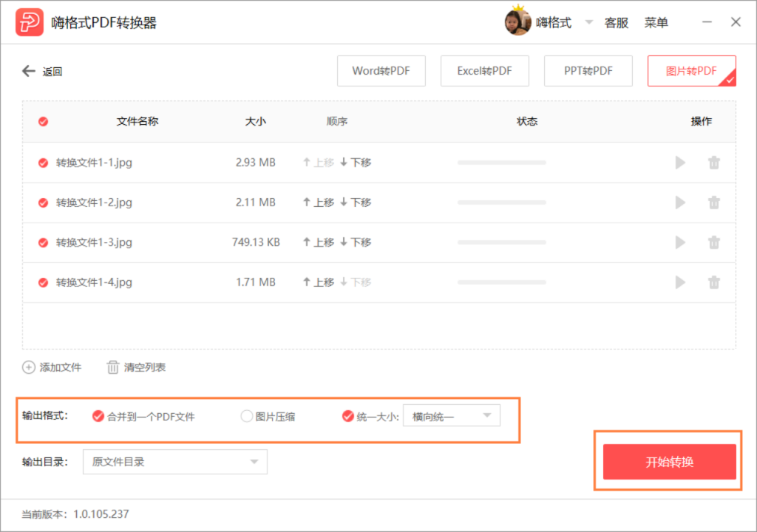This screenshot has height=532, width=757.
Task: Click progress bar of 转换文件1-3.jpg
Action: click(x=502, y=242)
